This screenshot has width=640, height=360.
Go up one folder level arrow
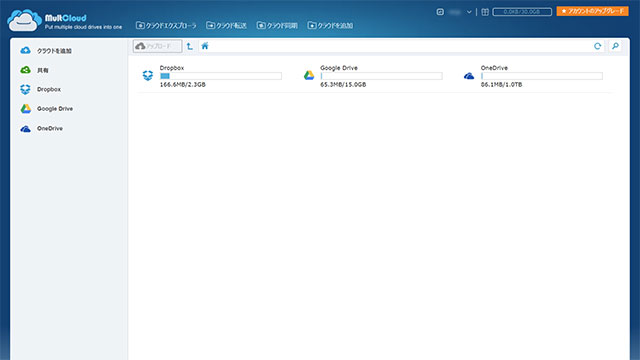(190, 46)
